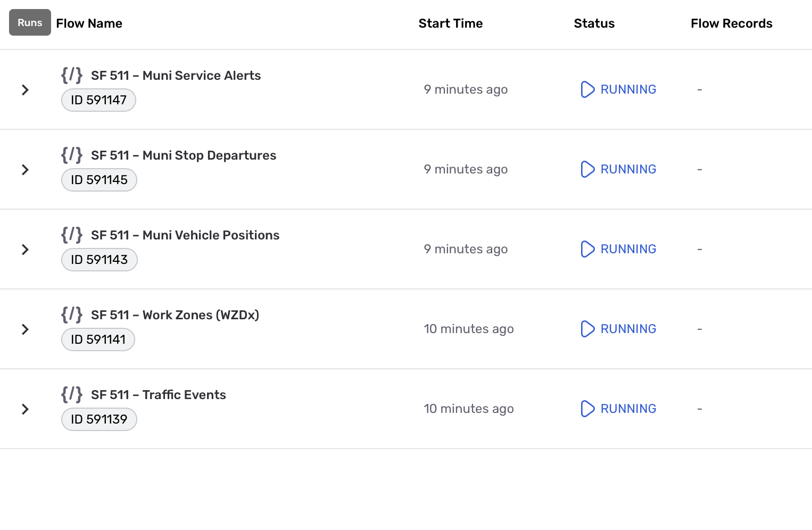This screenshot has width=812, height=530.
Task: Click the Runs button
Action: 30,23
